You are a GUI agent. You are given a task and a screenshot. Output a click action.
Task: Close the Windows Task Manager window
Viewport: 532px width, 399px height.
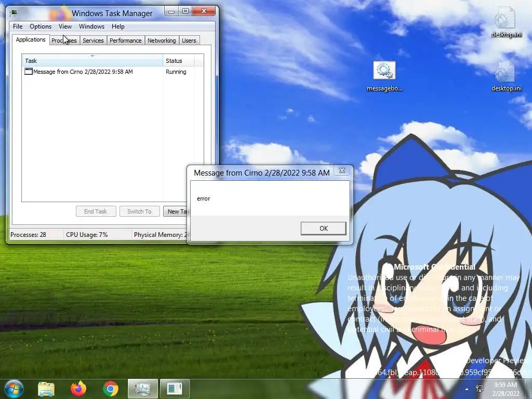click(204, 11)
